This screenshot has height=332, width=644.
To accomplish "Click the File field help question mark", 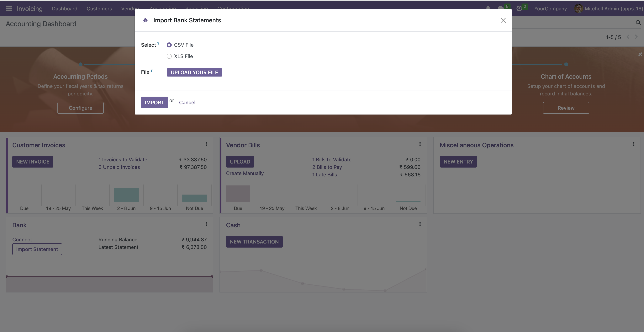I will [151, 70].
